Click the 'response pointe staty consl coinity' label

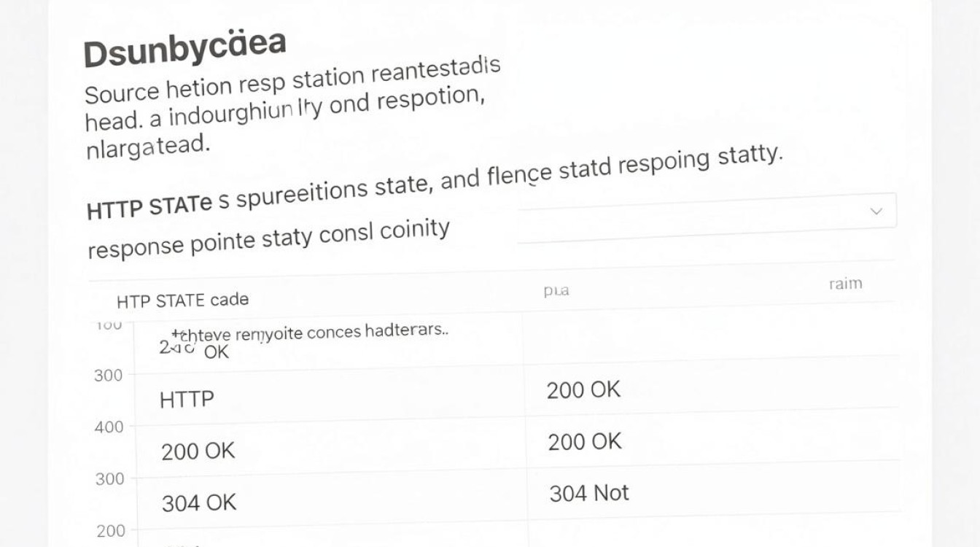[268, 238]
